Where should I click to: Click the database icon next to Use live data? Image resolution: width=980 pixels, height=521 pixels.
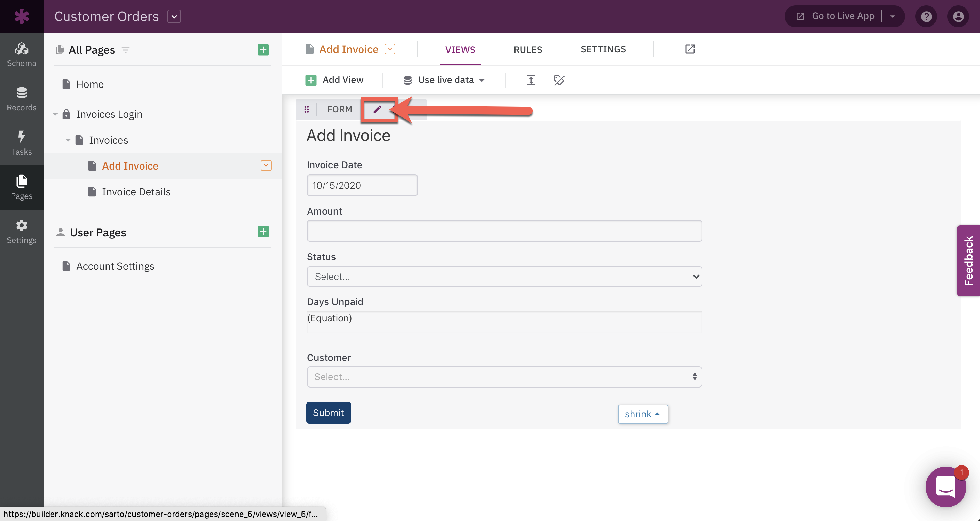[407, 80]
